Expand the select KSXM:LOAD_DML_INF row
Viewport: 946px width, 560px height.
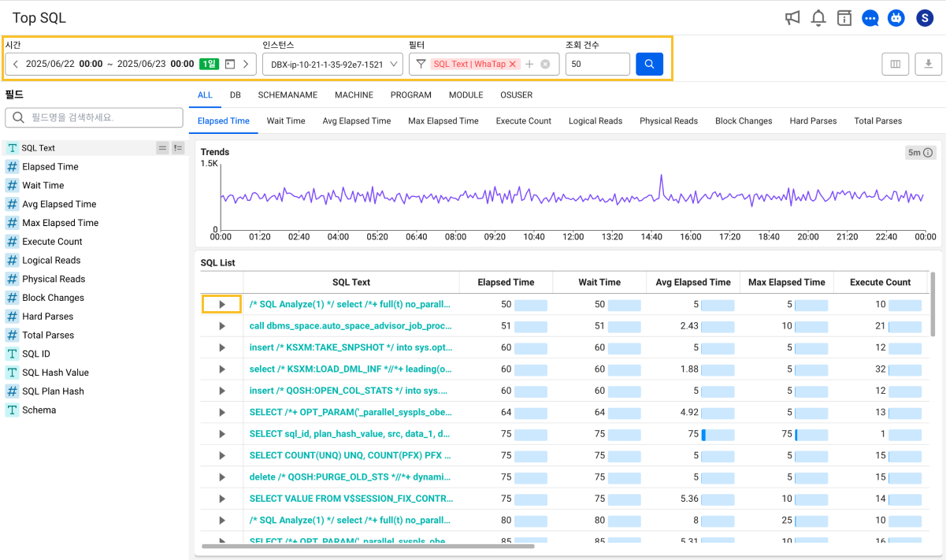point(222,369)
